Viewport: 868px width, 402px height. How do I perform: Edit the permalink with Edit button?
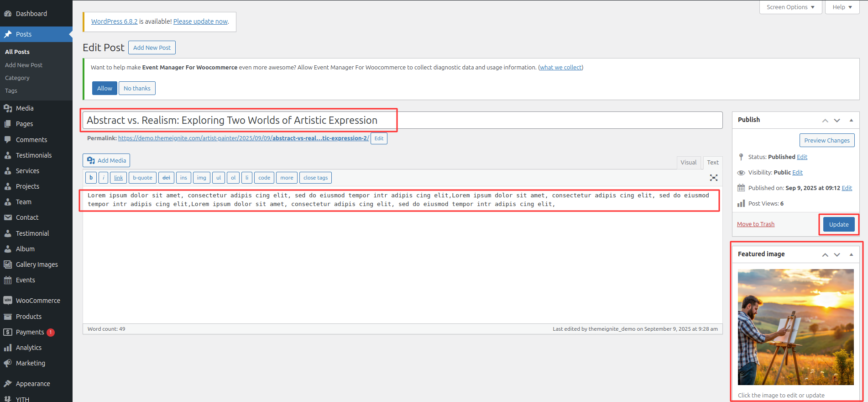(379, 138)
